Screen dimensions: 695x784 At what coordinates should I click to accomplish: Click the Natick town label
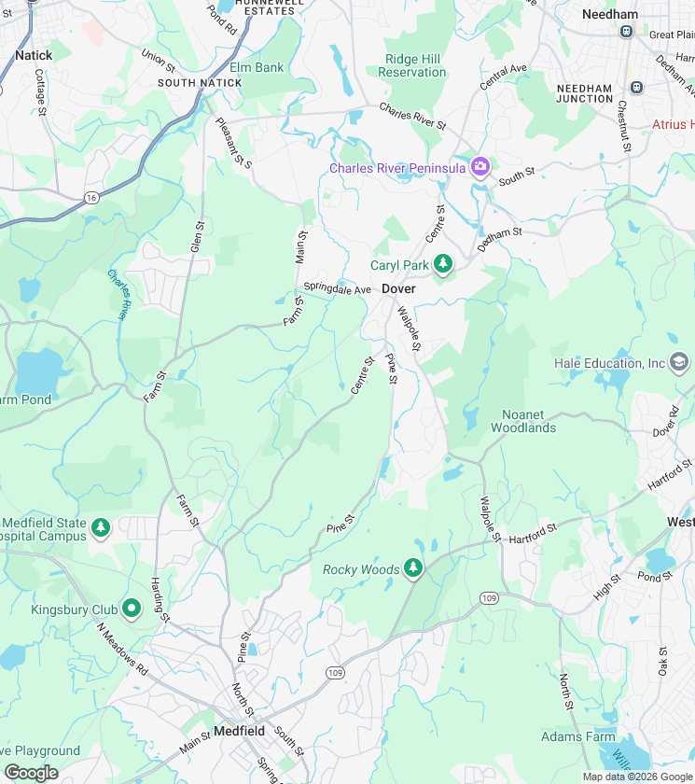tap(34, 55)
